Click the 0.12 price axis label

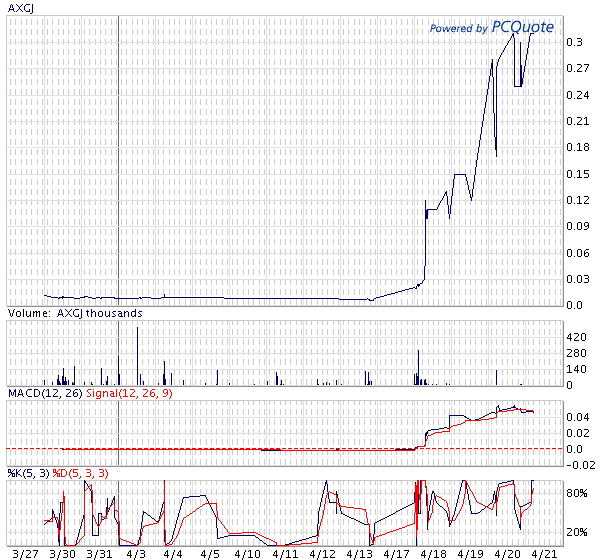coord(578,200)
